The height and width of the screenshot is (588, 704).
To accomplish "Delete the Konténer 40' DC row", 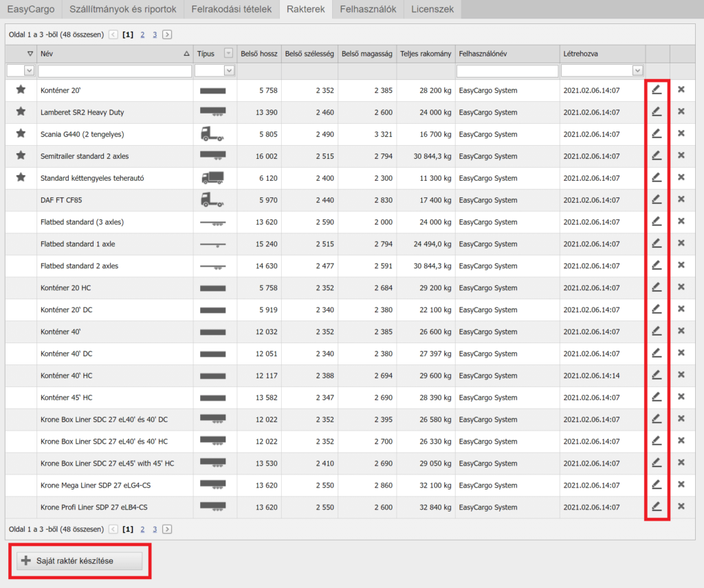I will click(x=681, y=353).
